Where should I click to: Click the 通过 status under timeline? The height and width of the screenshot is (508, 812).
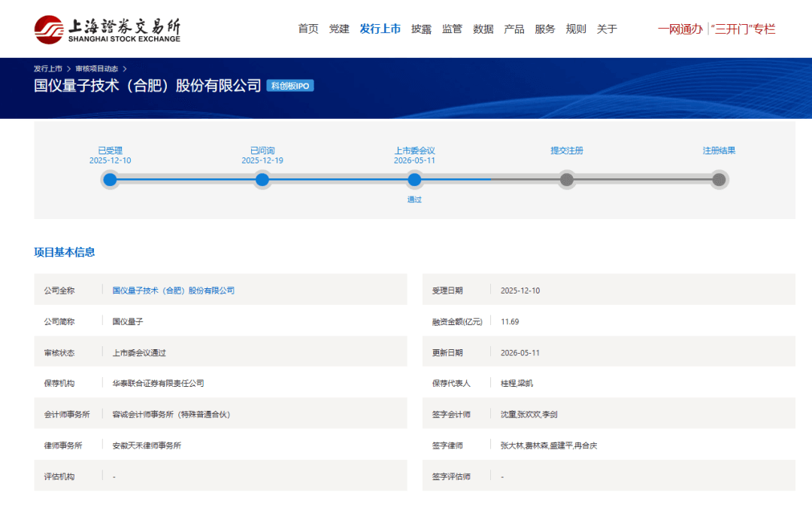pyautogui.click(x=414, y=199)
